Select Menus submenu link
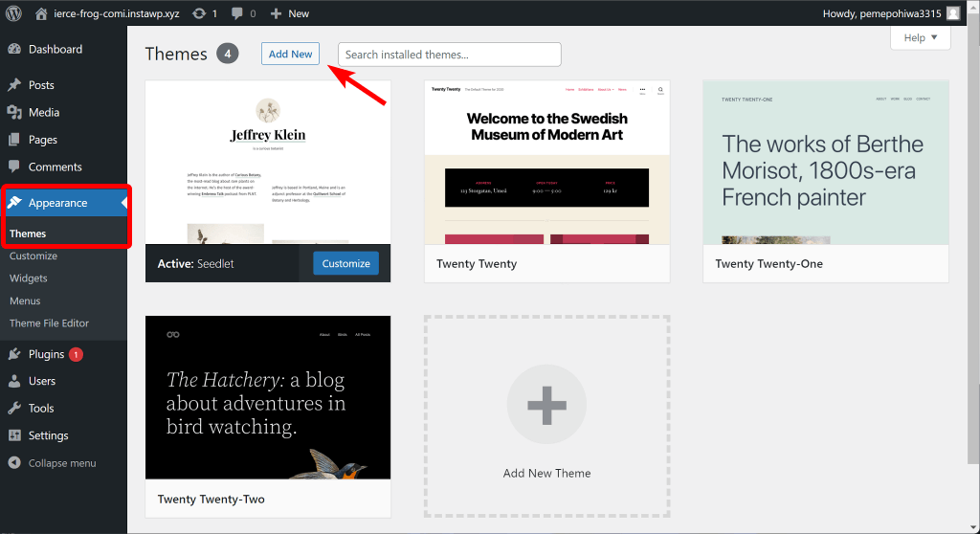The width and height of the screenshot is (980, 534). tap(25, 300)
